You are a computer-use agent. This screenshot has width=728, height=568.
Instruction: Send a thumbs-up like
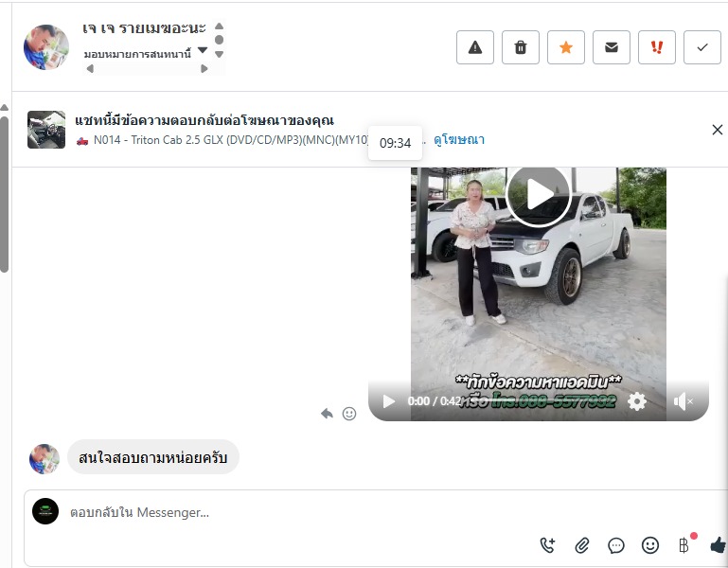(719, 545)
